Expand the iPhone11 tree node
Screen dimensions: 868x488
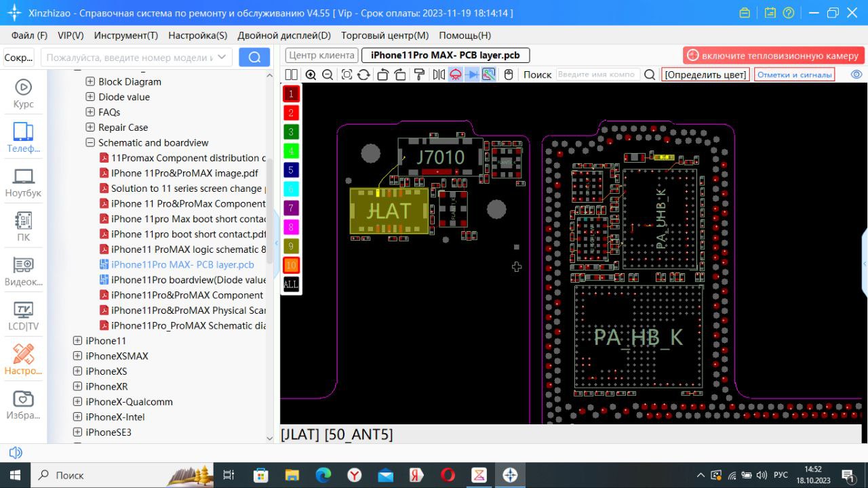tap(78, 340)
